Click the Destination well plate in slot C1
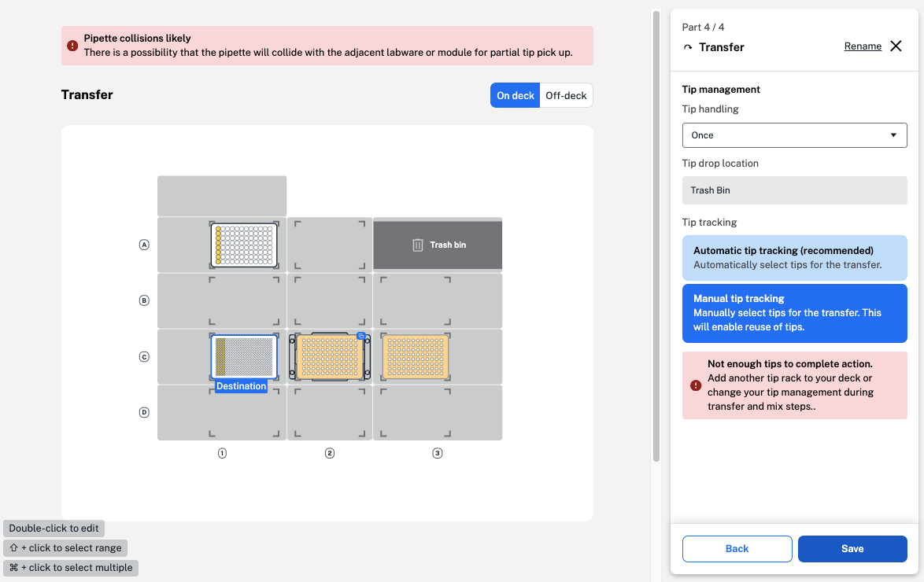 [x=244, y=356]
